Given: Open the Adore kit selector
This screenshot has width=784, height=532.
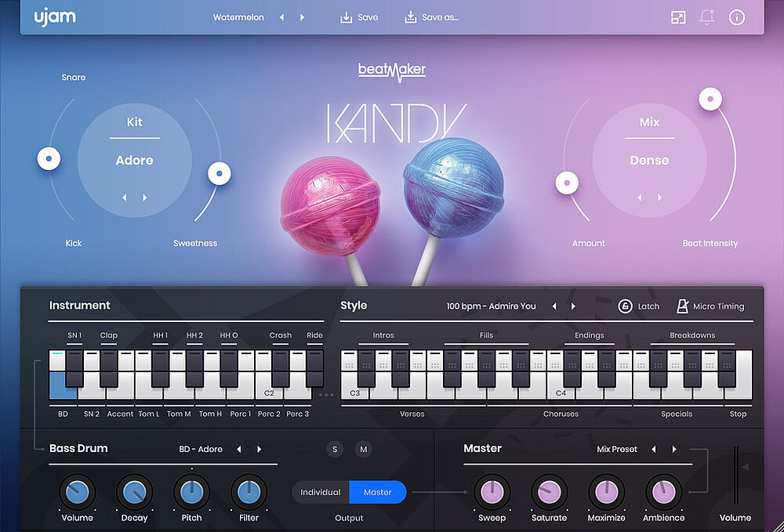Looking at the screenshot, I should (134, 160).
